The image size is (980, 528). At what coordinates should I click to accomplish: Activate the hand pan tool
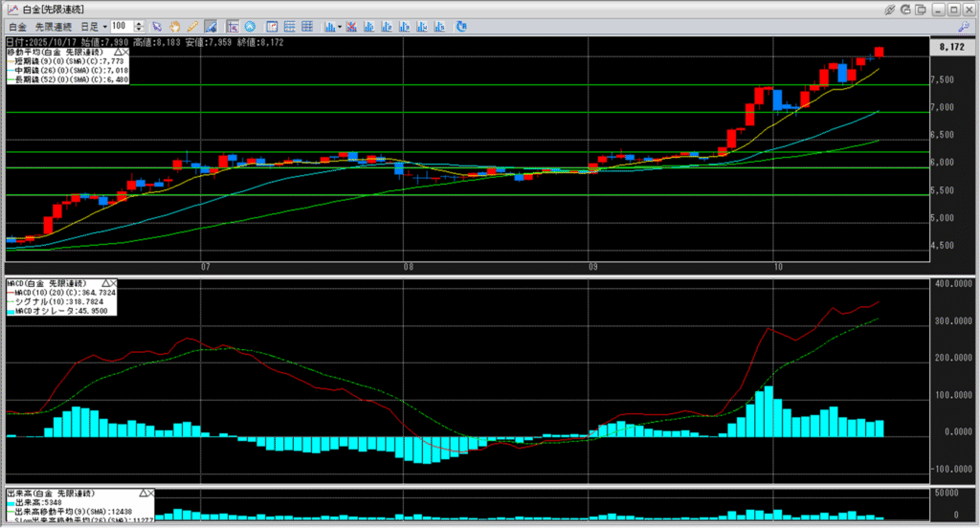pyautogui.click(x=175, y=26)
